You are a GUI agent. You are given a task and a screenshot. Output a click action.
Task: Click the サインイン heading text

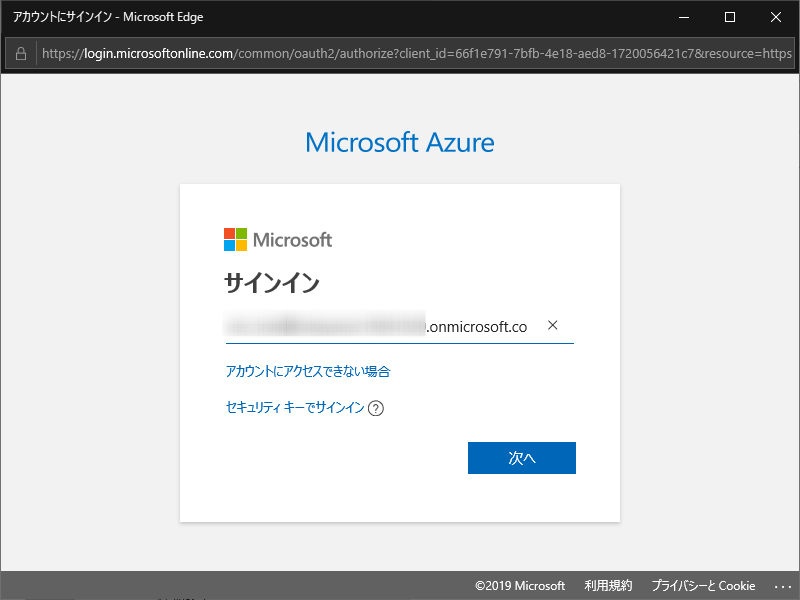point(271,284)
